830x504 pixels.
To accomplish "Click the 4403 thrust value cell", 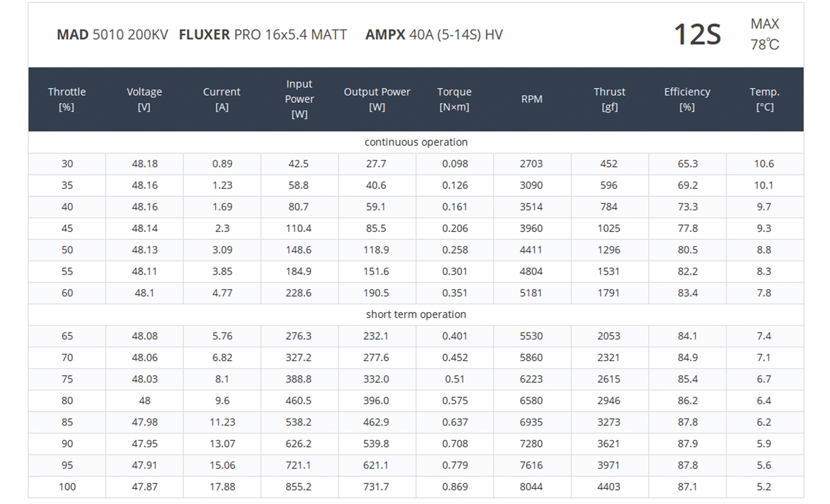I will click(x=609, y=487).
